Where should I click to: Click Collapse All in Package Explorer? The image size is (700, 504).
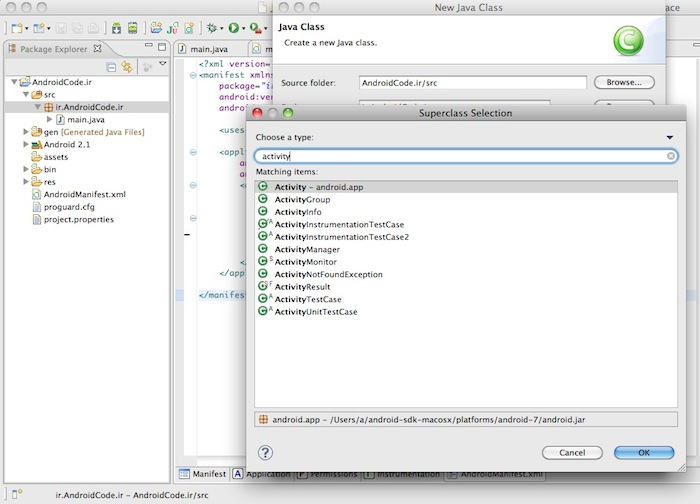pos(111,66)
